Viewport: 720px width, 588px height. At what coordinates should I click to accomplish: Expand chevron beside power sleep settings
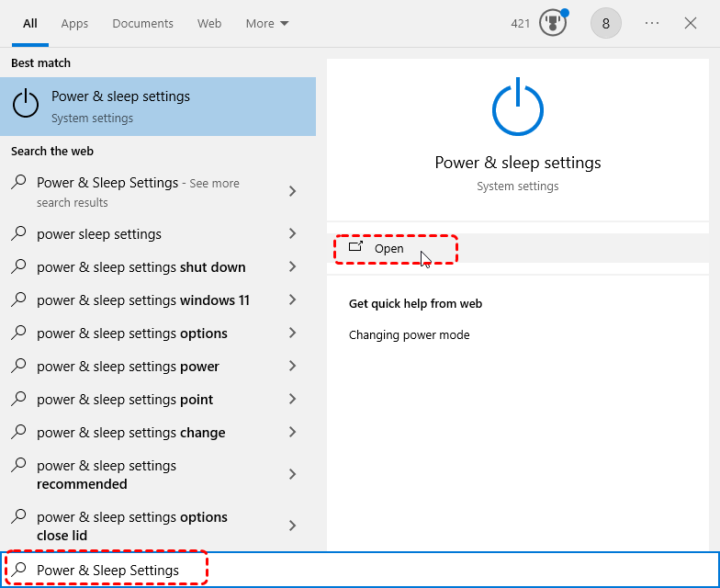coord(292,233)
